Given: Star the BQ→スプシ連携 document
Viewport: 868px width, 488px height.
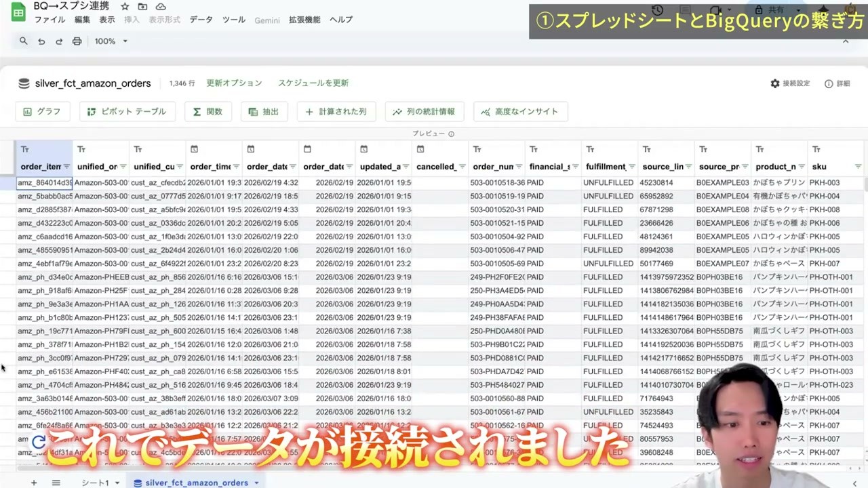Looking at the screenshot, I should click(125, 6).
